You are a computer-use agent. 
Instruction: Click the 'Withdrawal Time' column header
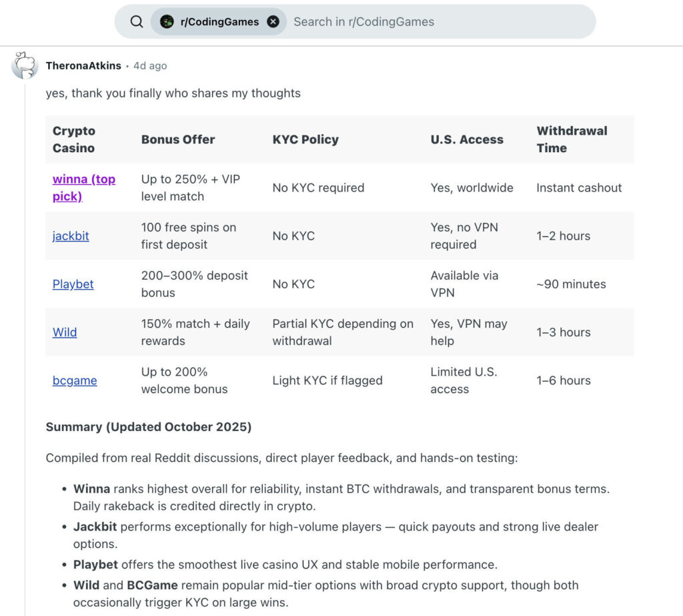coord(571,139)
